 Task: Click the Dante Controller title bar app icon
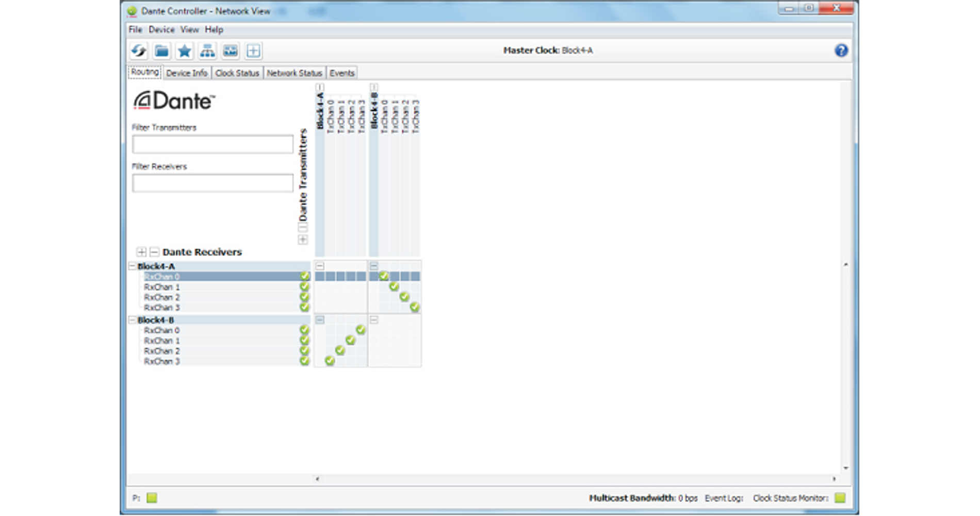(x=132, y=11)
